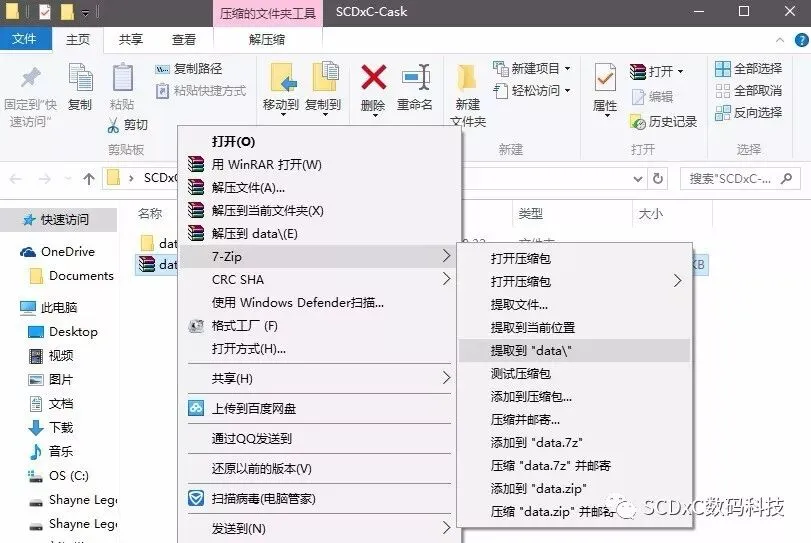Choose 扫描病毒(电脑管家)
Viewport: 811px width, 543px height.
tap(319, 499)
